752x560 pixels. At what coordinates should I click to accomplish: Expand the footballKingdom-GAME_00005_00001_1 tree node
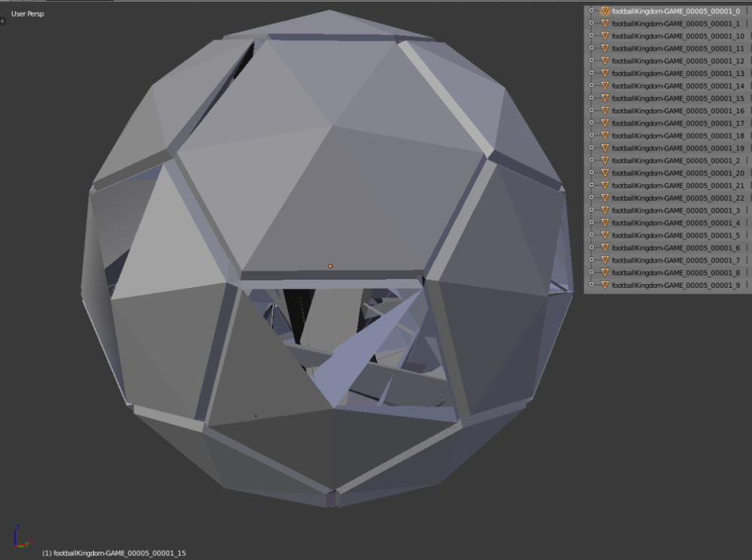[x=592, y=24]
